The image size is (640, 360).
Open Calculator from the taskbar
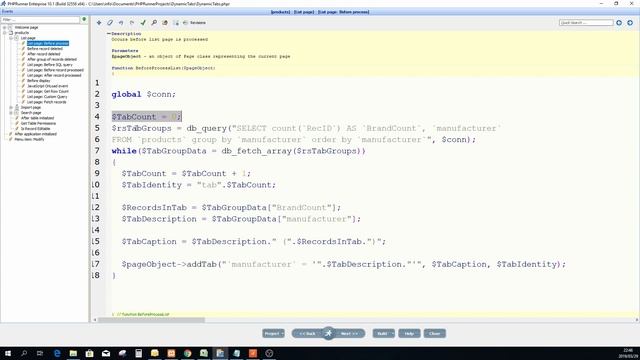tap(138, 353)
